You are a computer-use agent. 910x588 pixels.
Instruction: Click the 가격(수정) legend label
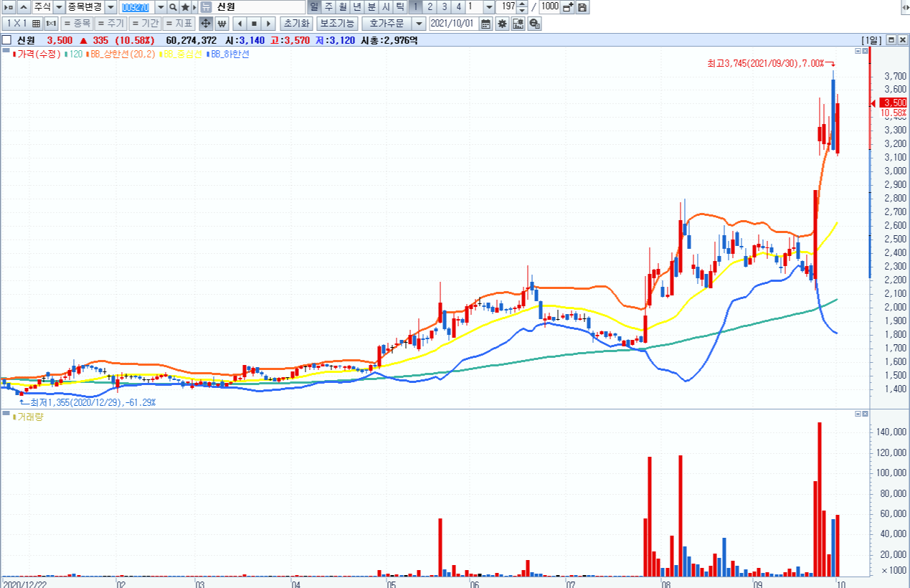(x=37, y=54)
